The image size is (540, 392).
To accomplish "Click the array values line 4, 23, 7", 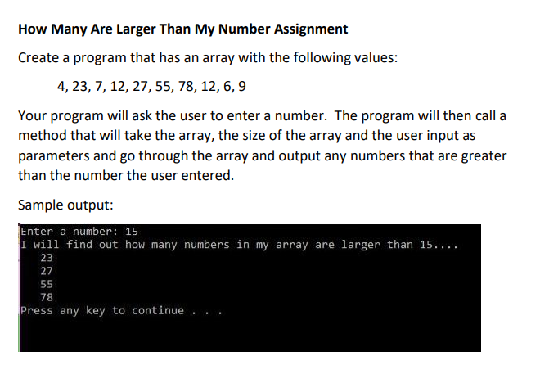I will (x=151, y=86).
